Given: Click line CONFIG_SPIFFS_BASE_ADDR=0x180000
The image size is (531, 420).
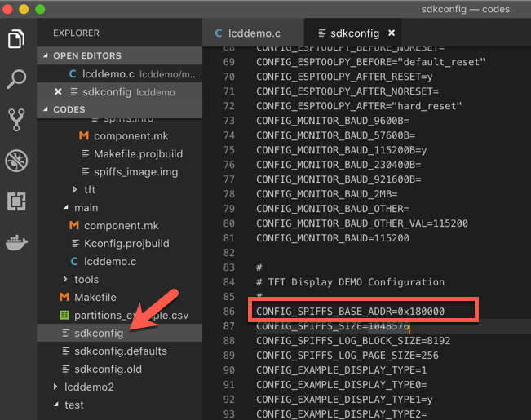Looking at the screenshot, I should [350, 311].
